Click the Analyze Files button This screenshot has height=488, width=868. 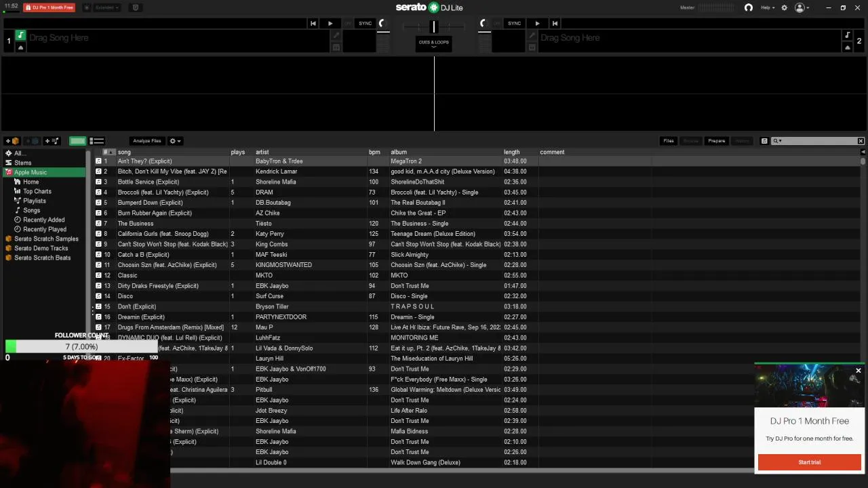[x=146, y=141]
